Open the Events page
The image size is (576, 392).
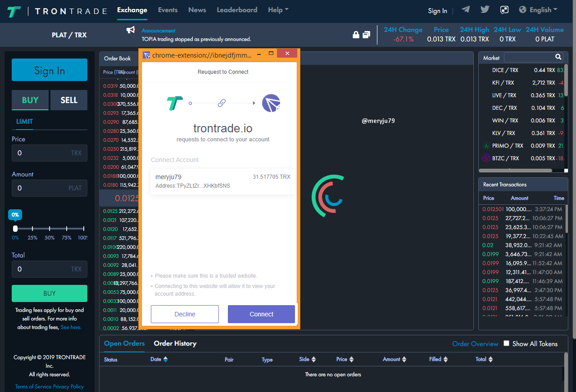[168, 9]
